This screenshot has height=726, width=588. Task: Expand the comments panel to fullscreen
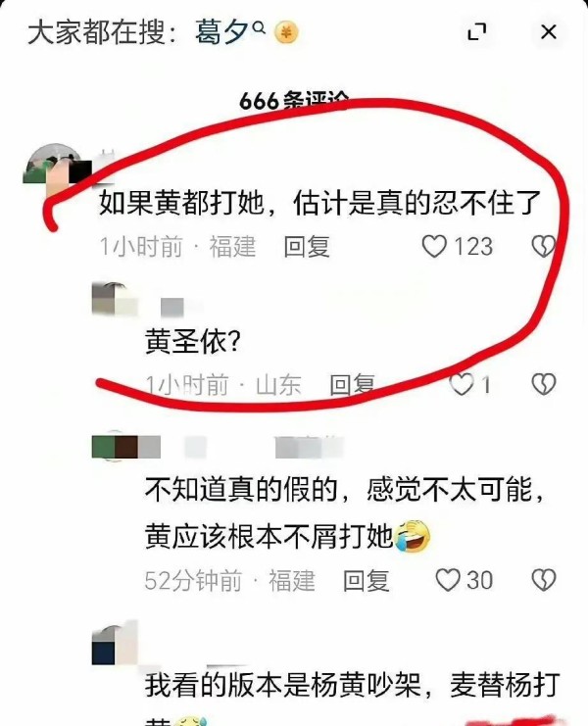click(476, 32)
